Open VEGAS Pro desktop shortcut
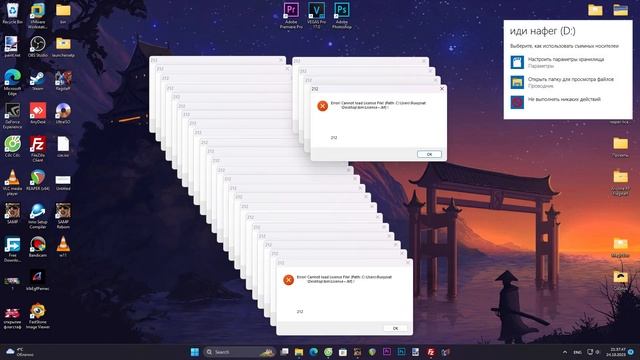Image resolution: width=640 pixels, height=360 pixels. pyautogui.click(x=316, y=16)
